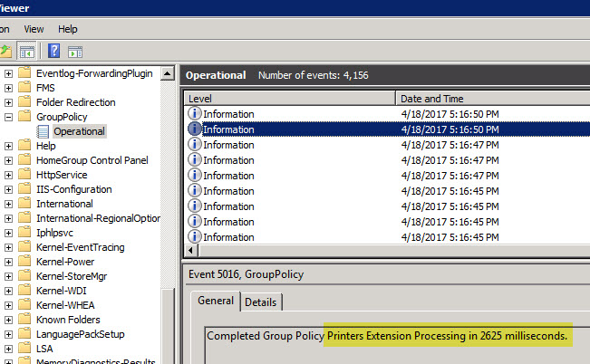The height and width of the screenshot is (364, 590).
Task: Expand the Help folder node
Action: [x=8, y=146]
